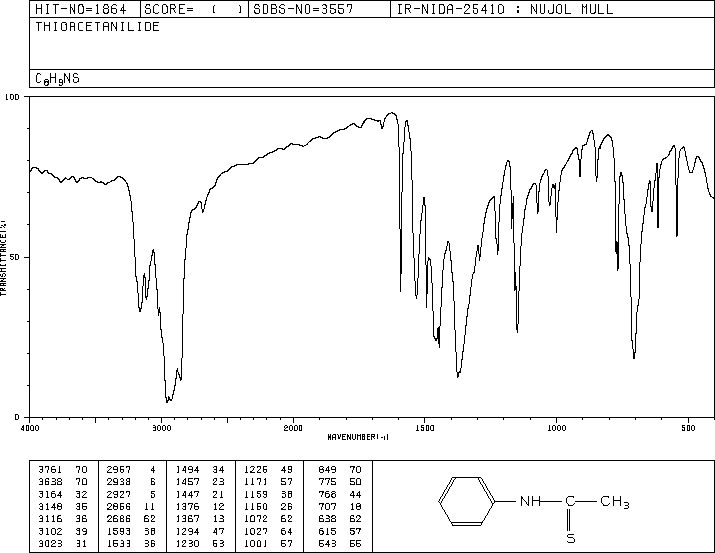The height and width of the screenshot is (553, 715).
Task: Click the y-axis 50 tick label
Action: (15, 257)
